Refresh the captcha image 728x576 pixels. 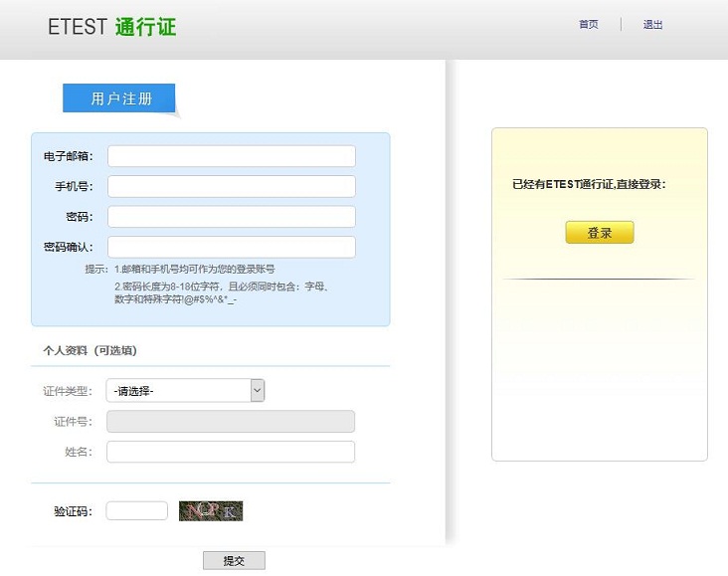[211, 511]
